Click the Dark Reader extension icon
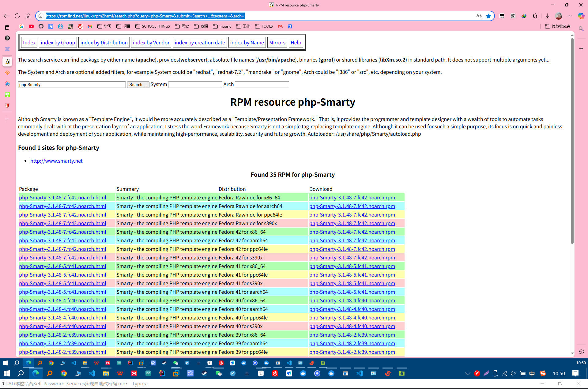588x389 pixels. [502, 16]
